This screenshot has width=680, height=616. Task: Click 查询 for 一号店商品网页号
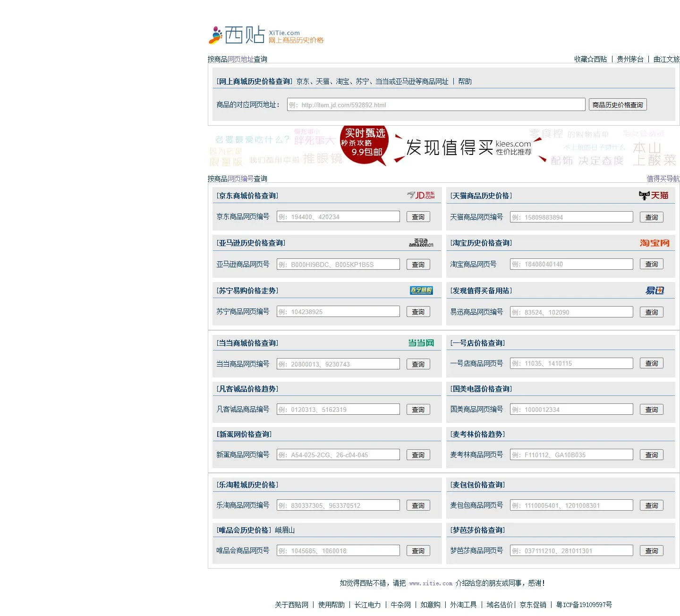click(652, 363)
